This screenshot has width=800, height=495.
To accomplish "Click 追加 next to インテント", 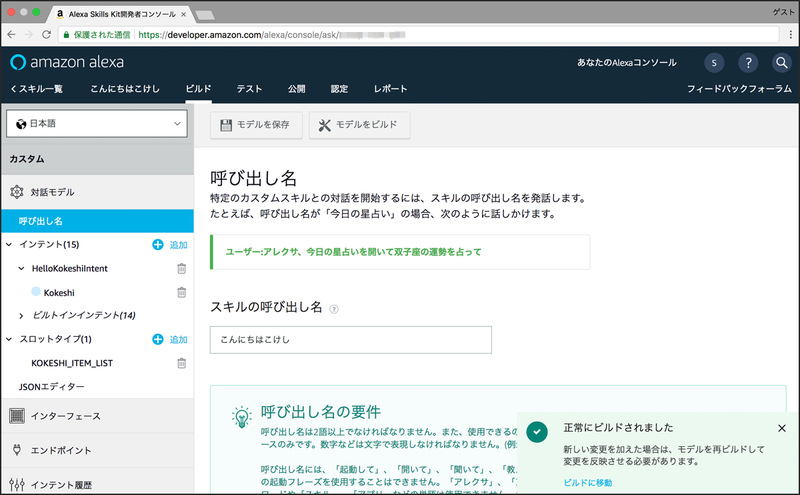I will click(x=178, y=245).
